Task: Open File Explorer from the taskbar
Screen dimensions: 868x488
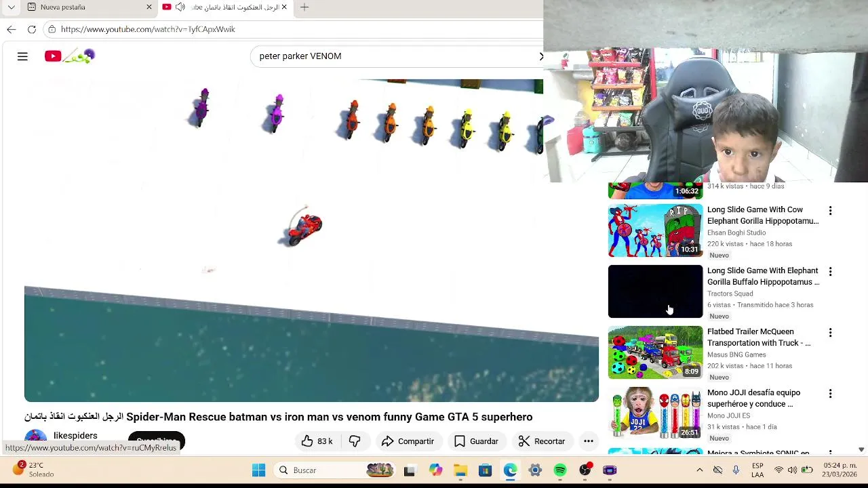Action: [460, 470]
